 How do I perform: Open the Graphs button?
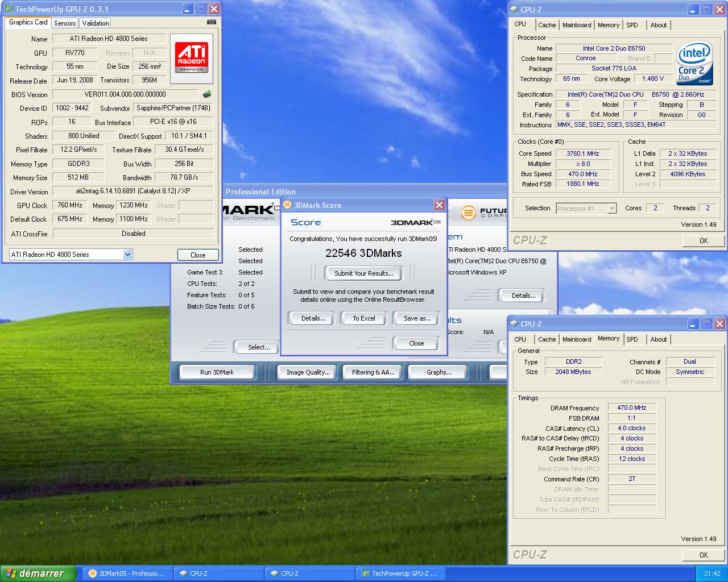[x=439, y=372]
